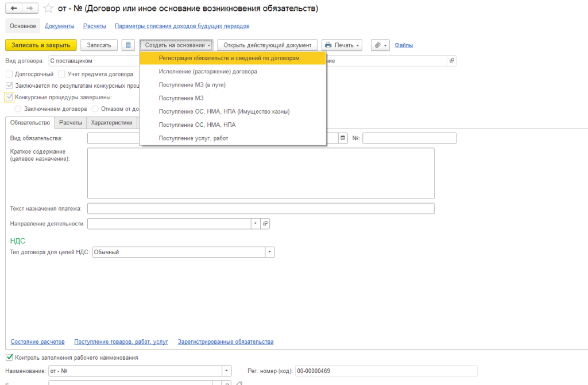Click Краткое содержание text area
This screenshot has height=385, width=588.
click(x=261, y=173)
